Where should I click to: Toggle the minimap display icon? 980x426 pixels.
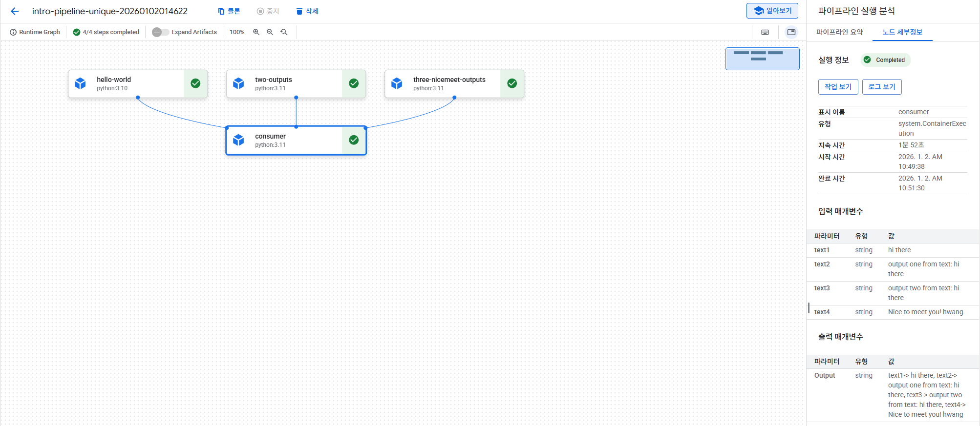point(791,32)
